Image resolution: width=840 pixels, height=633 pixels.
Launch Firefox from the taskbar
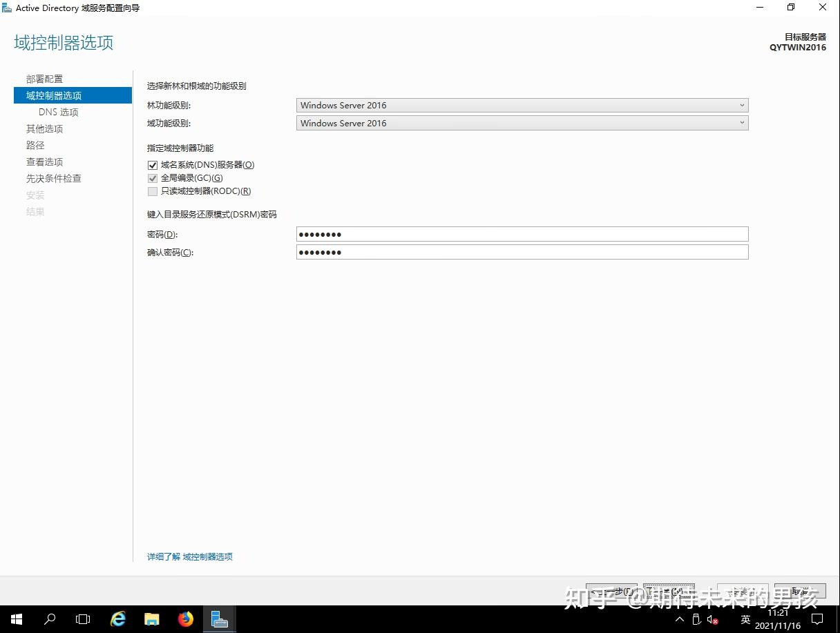[185, 619]
